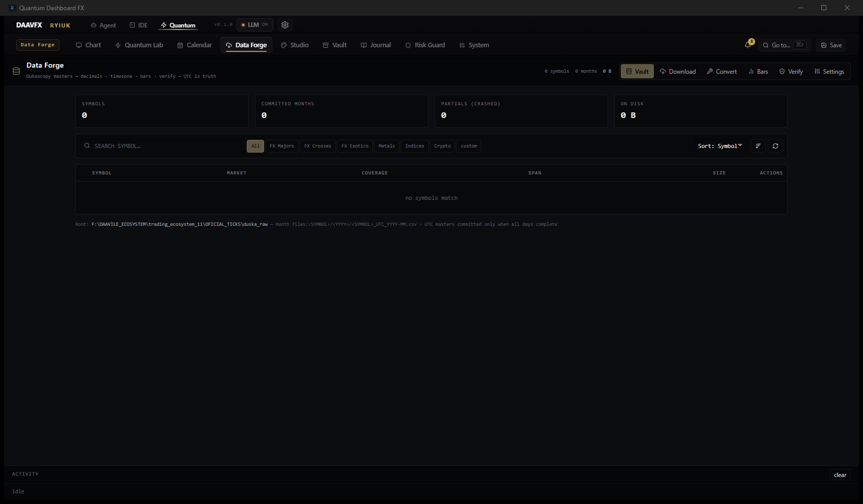
Task: Filter by Crypto
Action: (x=443, y=146)
